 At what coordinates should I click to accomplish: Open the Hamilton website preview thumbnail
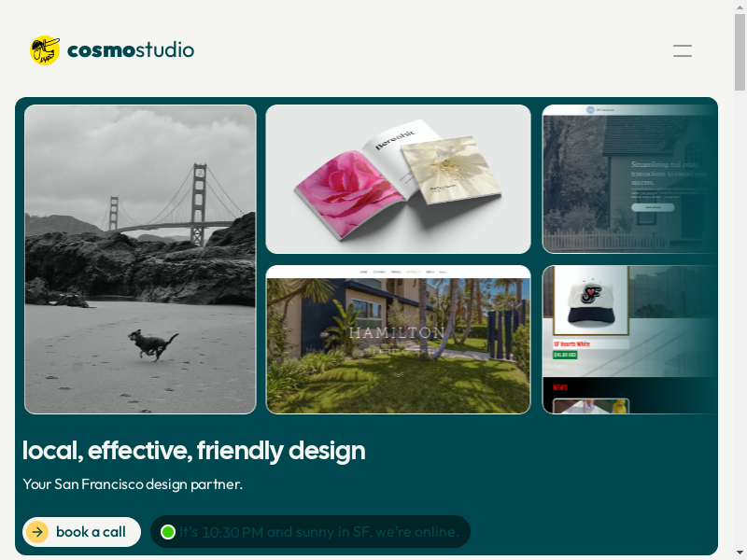click(x=399, y=340)
